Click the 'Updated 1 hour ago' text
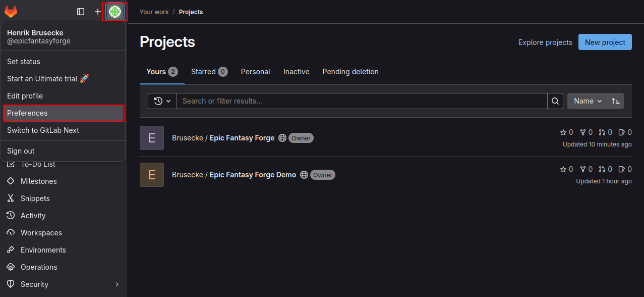This screenshot has width=644, height=297. click(604, 181)
